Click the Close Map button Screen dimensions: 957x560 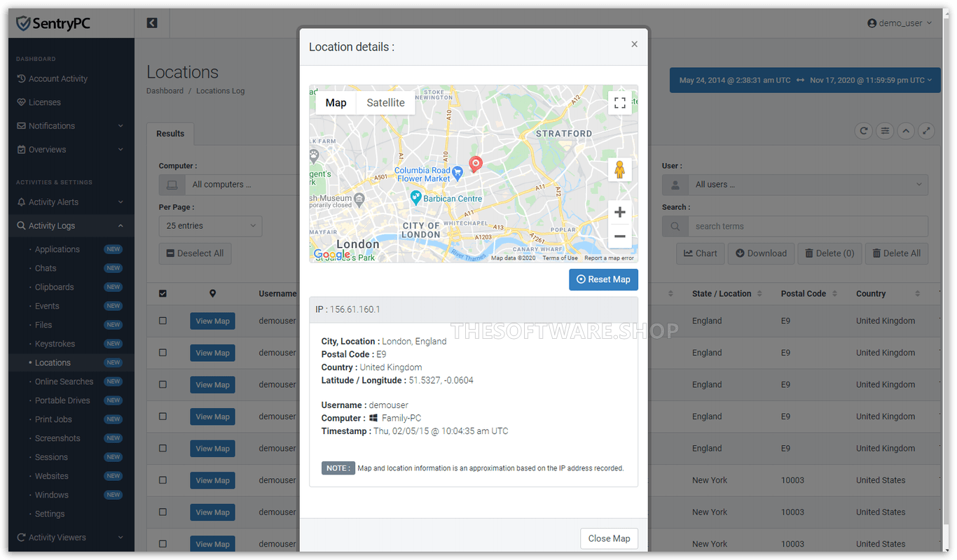(x=609, y=538)
